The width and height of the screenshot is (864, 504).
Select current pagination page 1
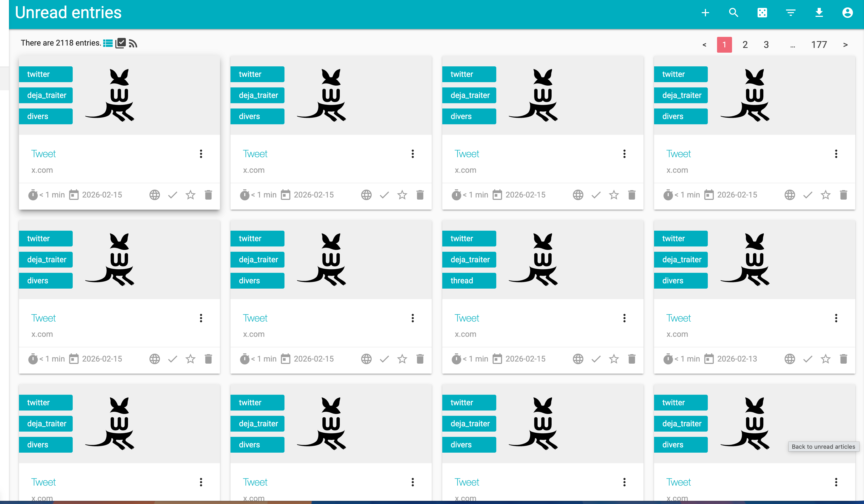(x=724, y=45)
